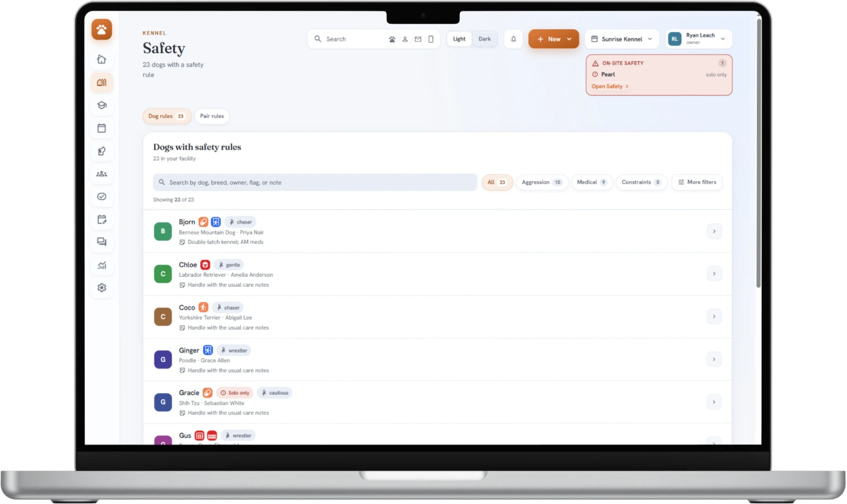Open the clients group icon in sidebar

pyautogui.click(x=102, y=173)
